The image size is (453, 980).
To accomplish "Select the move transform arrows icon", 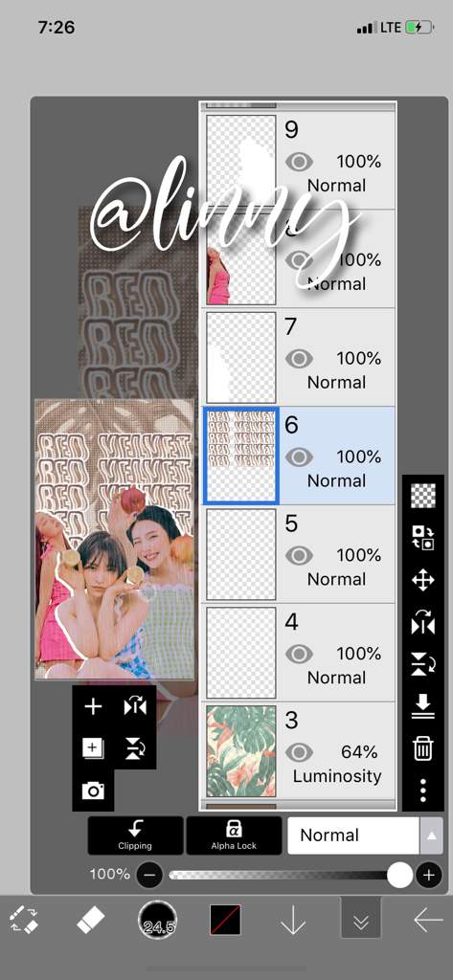I will click(423, 580).
